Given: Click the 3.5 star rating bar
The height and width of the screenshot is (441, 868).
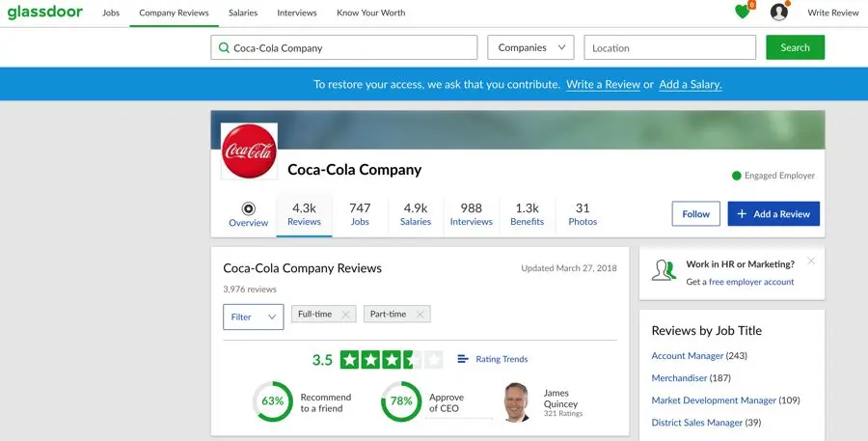Looking at the screenshot, I should (391, 360).
